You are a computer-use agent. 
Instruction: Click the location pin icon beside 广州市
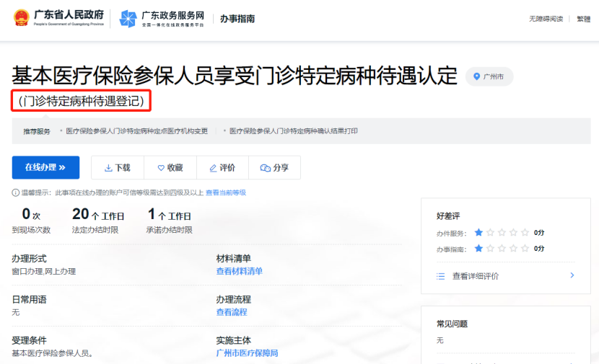476,76
